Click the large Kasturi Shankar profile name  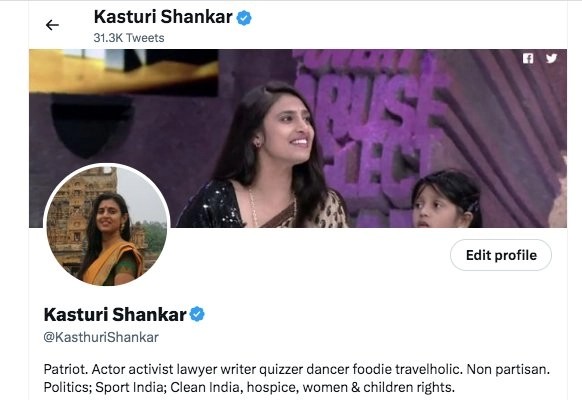click(115, 315)
